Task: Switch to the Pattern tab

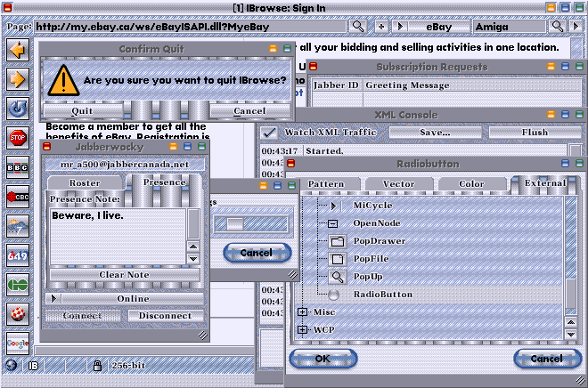Action: pyautogui.click(x=326, y=183)
